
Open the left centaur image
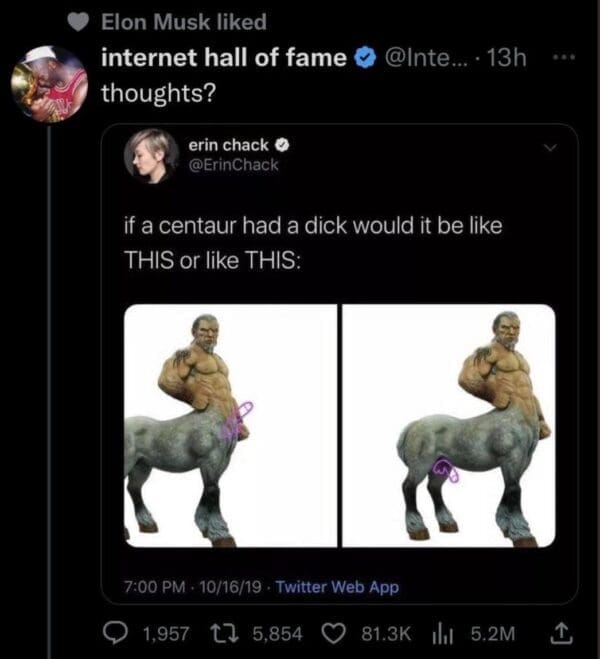(x=231, y=426)
